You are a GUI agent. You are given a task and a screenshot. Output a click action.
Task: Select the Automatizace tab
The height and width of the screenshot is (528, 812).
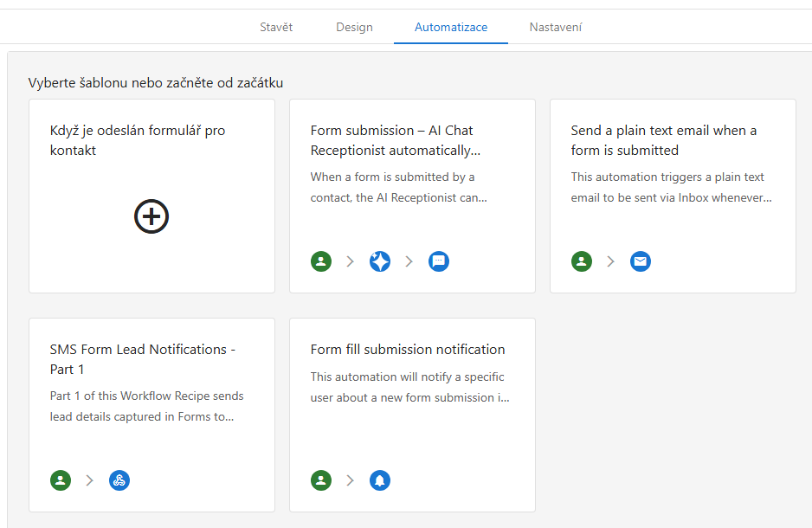pos(451,27)
